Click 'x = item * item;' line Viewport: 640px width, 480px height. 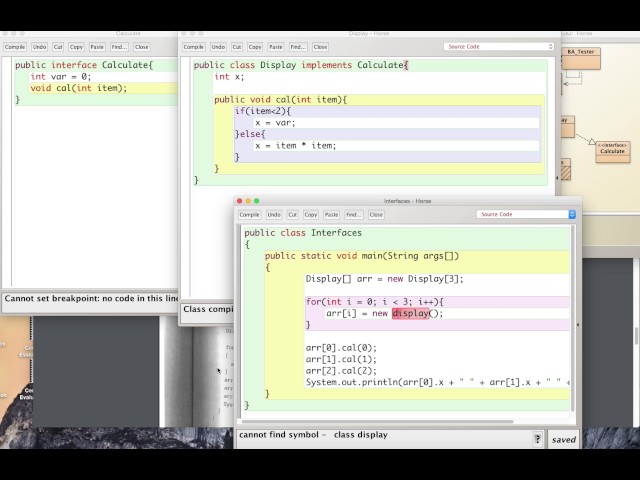[x=296, y=146]
